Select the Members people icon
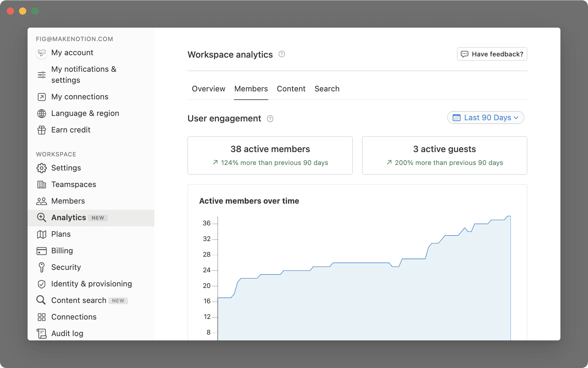The height and width of the screenshot is (368, 588). [42, 201]
